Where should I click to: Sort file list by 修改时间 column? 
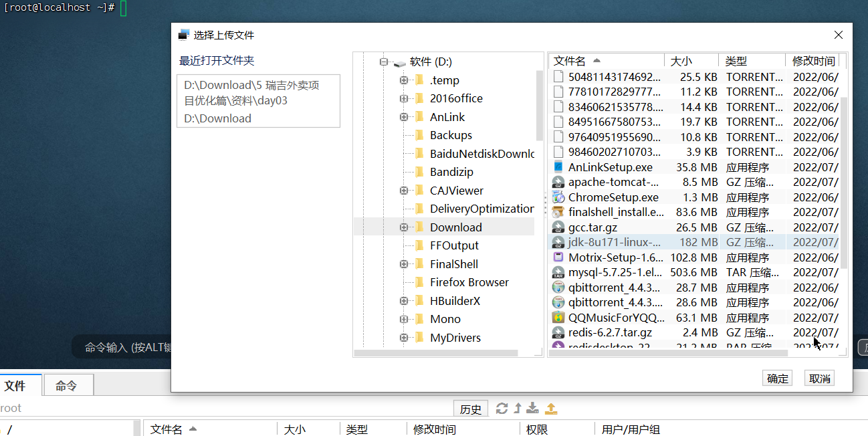(813, 61)
